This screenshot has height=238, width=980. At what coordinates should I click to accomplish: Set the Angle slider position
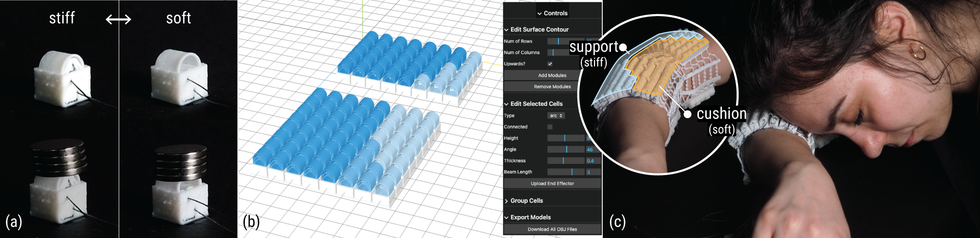pyautogui.click(x=566, y=150)
